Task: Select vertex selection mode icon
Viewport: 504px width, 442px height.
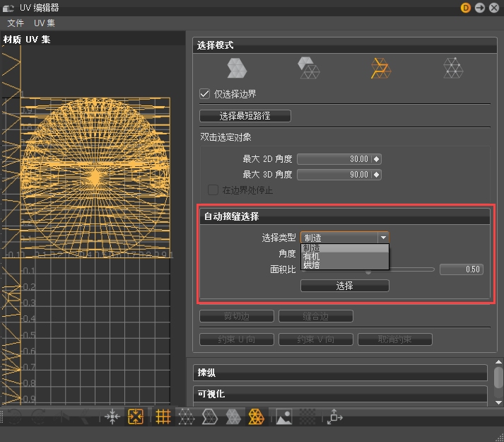Action: (453, 68)
